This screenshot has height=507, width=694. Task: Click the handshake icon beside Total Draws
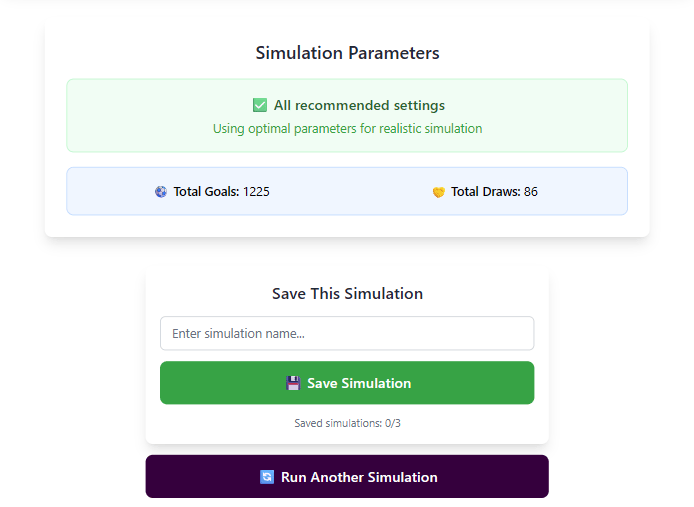click(438, 191)
